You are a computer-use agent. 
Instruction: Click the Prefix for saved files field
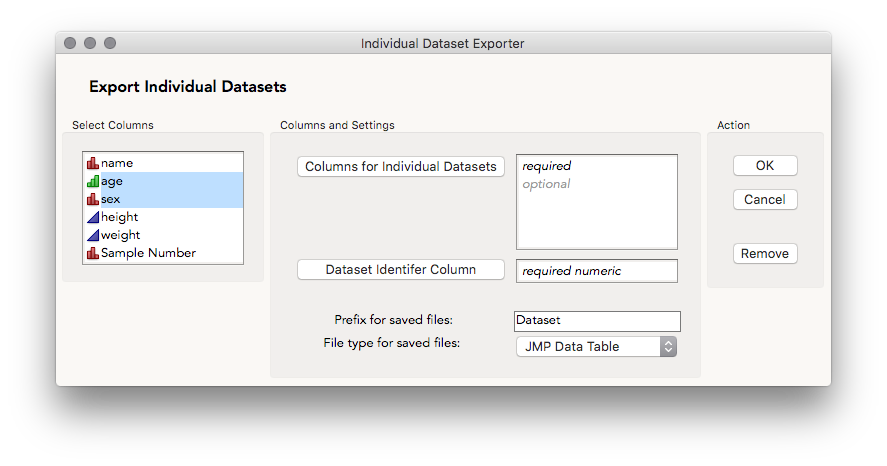597,321
